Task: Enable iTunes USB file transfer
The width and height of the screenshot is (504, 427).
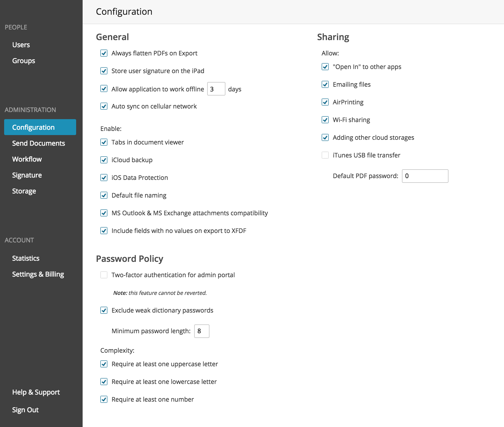Action: pyautogui.click(x=325, y=155)
